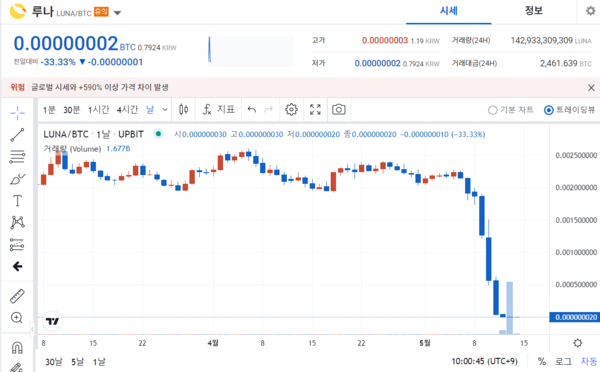This screenshot has width=600, height=372.
Task: Close the 위험 price difference warning
Action: pyautogui.click(x=591, y=88)
